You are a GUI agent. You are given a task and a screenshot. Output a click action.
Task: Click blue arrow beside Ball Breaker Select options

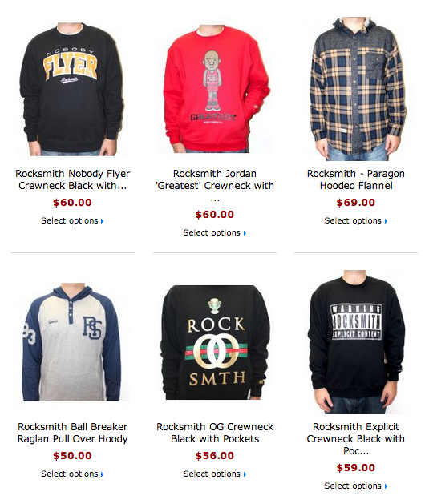point(102,474)
